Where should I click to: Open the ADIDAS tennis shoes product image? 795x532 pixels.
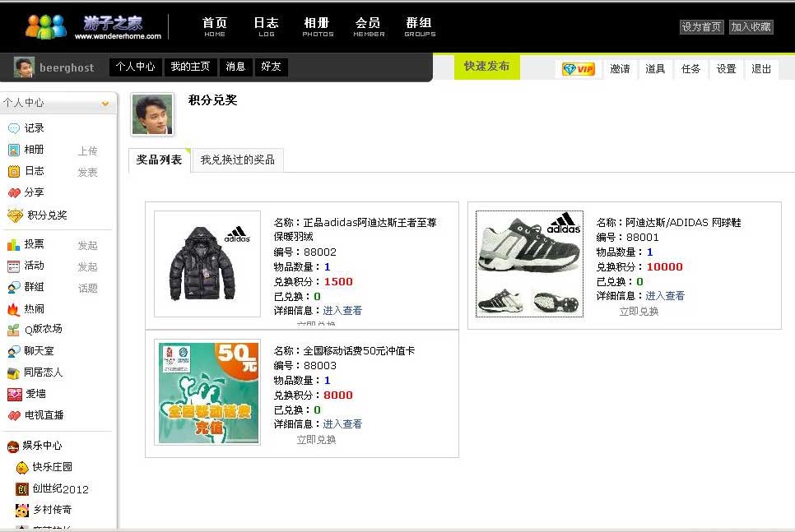click(x=529, y=264)
